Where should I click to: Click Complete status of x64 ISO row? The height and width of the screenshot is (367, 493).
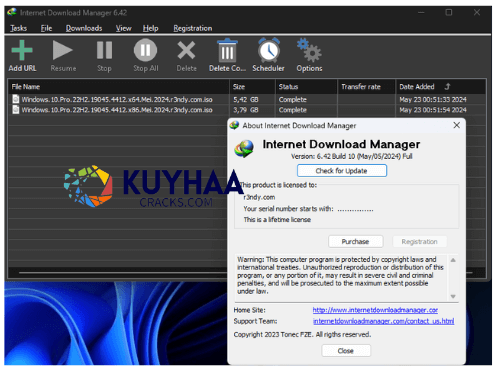click(293, 99)
